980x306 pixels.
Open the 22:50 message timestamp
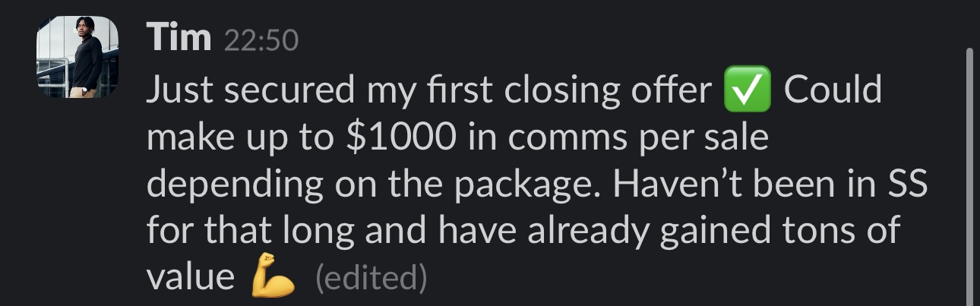pos(261,40)
